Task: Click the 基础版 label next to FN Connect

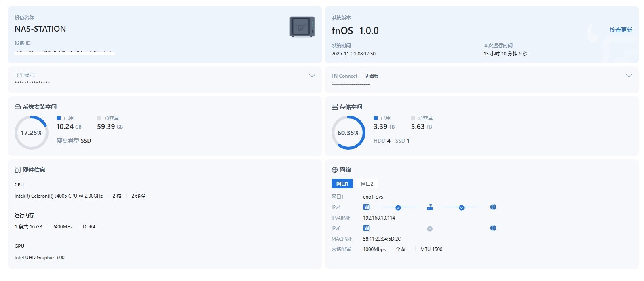Action: click(x=371, y=76)
